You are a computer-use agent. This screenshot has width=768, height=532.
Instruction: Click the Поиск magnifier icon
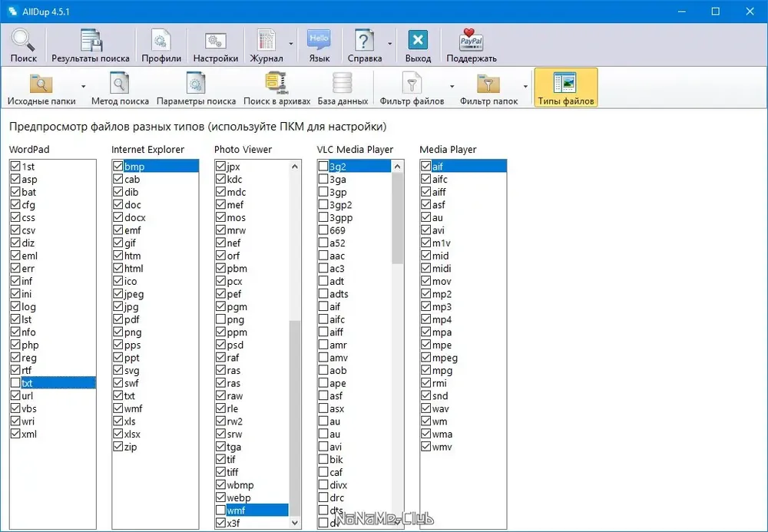pyautogui.click(x=23, y=41)
